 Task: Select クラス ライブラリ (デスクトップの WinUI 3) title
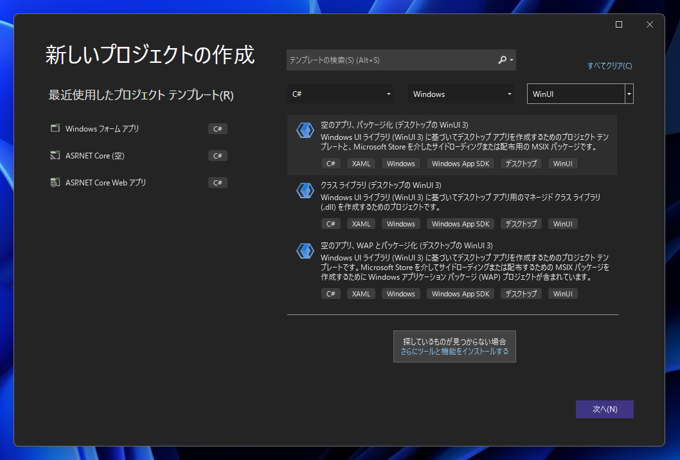click(x=381, y=185)
